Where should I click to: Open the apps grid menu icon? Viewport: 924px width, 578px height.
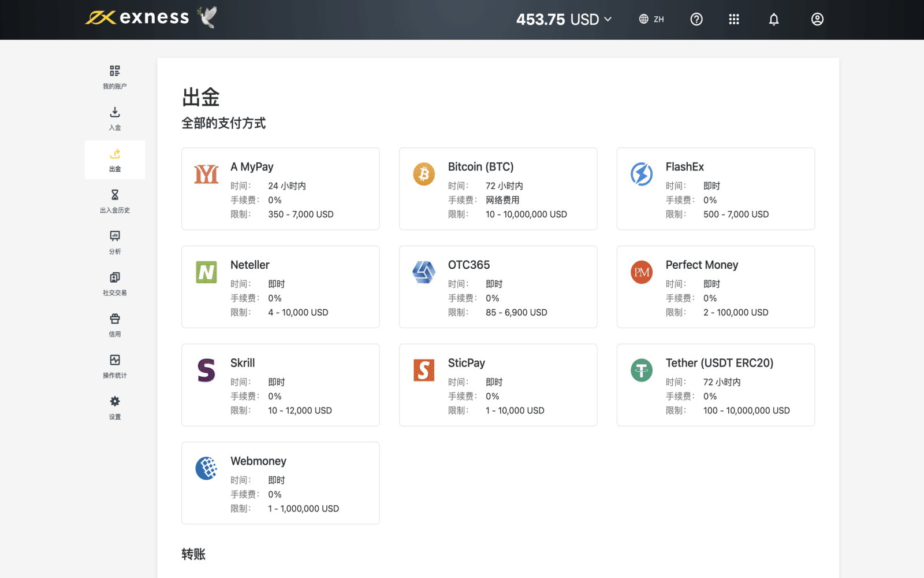pyautogui.click(x=734, y=19)
